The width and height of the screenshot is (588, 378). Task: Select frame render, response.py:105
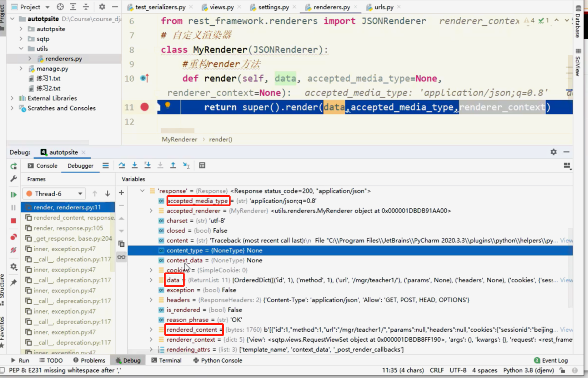(x=68, y=228)
